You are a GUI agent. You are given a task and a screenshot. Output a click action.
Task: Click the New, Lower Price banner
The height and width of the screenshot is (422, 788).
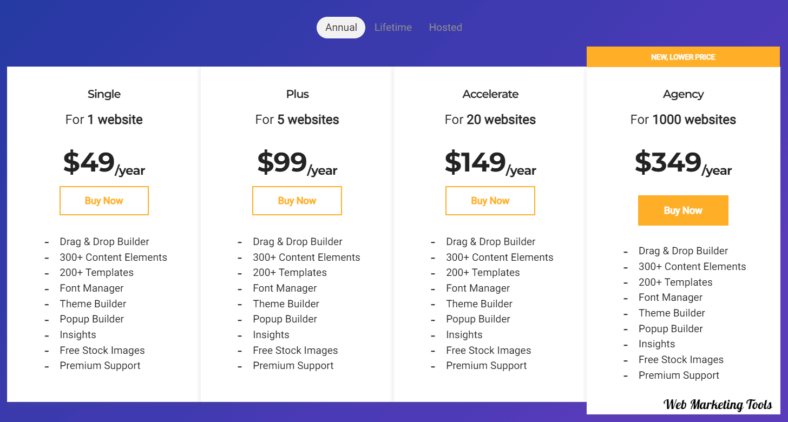[683, 57]
